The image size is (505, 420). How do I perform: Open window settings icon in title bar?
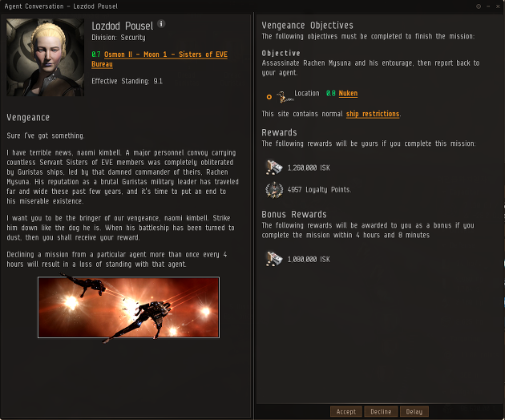[x=479, y=6]
